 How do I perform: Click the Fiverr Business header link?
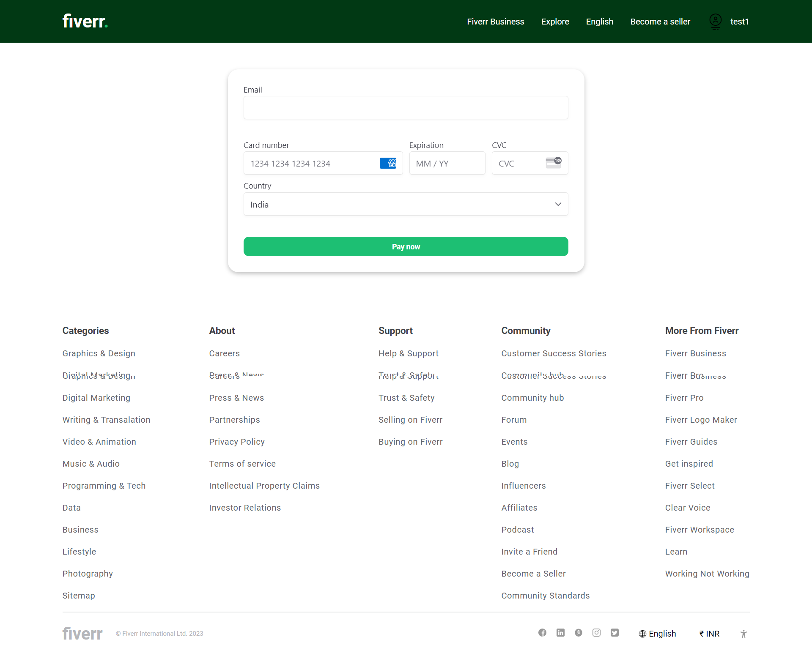tap(495, 21)
